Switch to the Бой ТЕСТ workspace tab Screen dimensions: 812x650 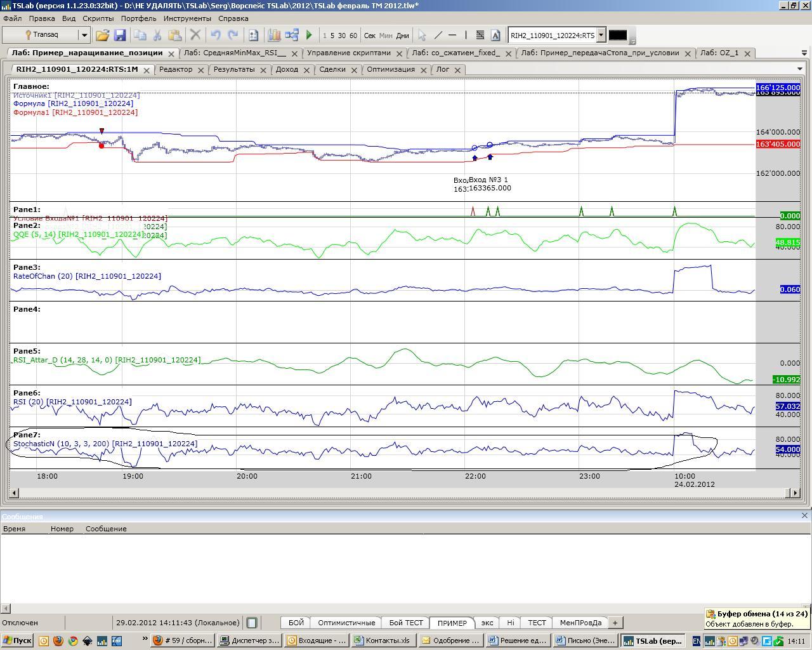405,623
